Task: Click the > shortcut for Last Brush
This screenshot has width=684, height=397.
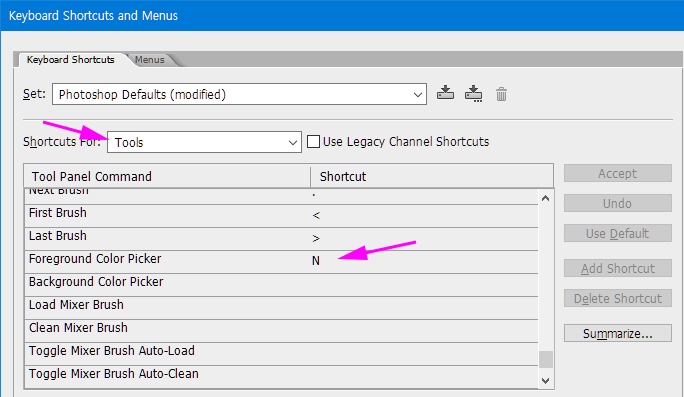Action: (316, 239)
